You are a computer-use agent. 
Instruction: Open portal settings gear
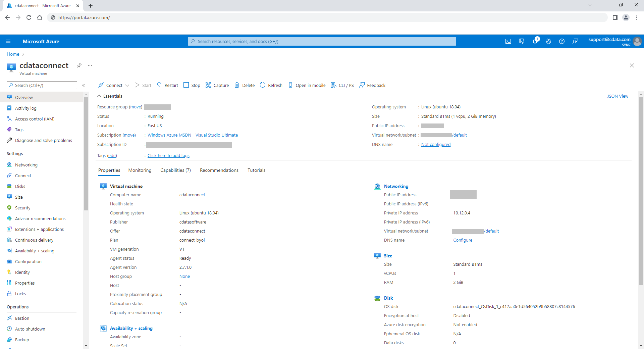pos(548,41)
